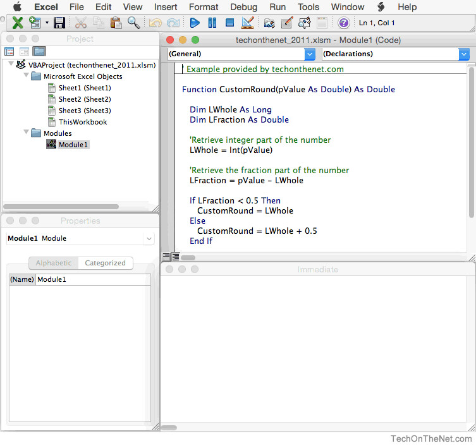Click the Toggle Folders icon in Project panel

[39, 51]
